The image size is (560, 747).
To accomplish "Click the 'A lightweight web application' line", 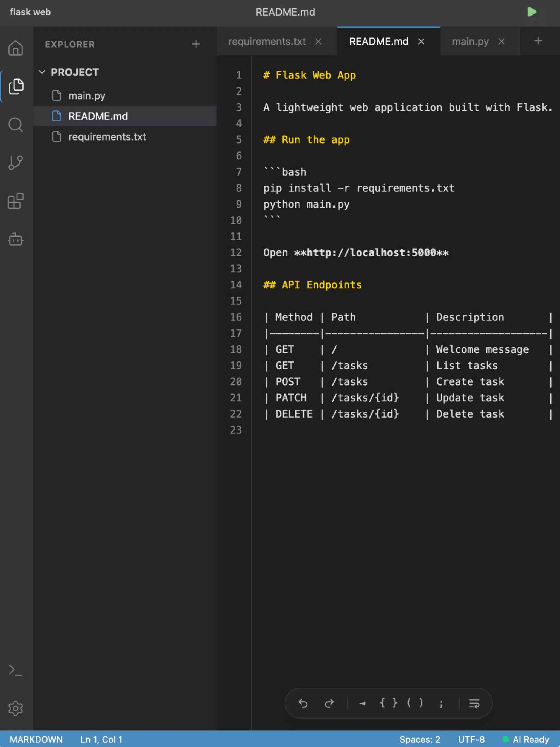I will click(408, 107).
